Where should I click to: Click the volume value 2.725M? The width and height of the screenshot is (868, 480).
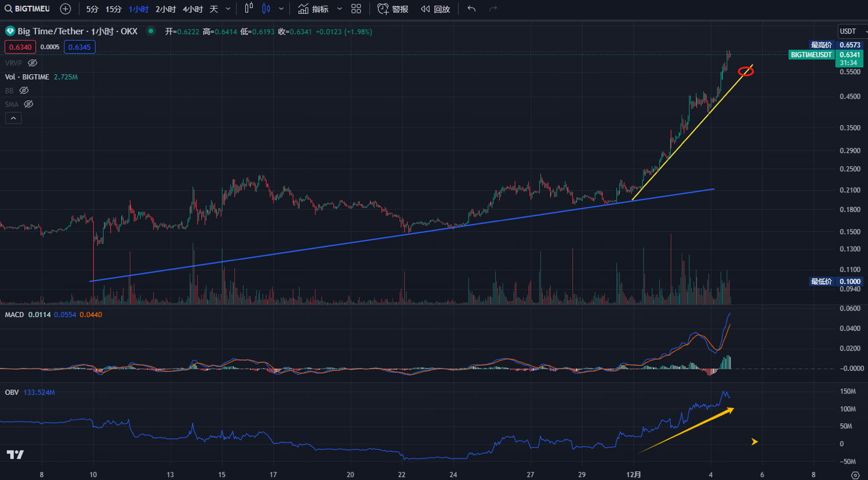[66, 77]
